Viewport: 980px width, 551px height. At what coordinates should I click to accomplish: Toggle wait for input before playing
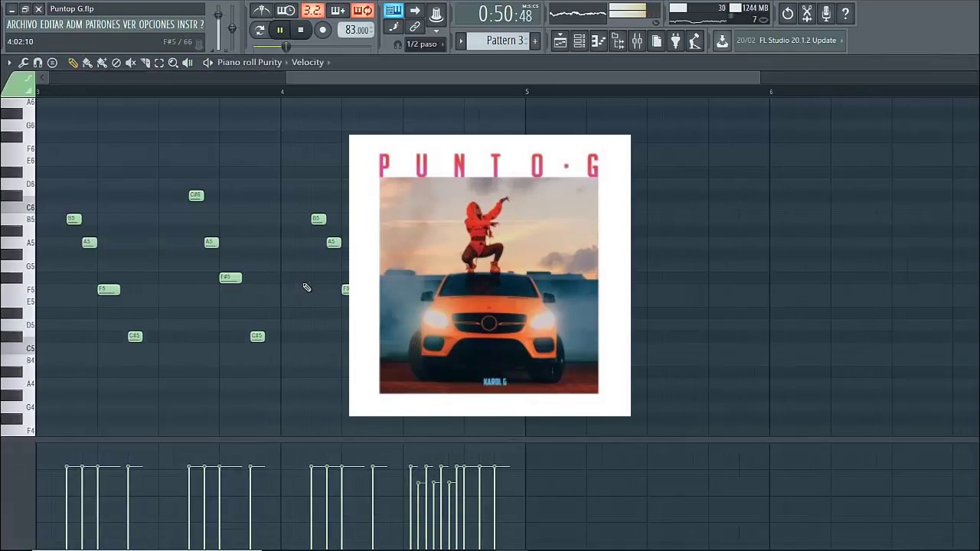[286, 11]
